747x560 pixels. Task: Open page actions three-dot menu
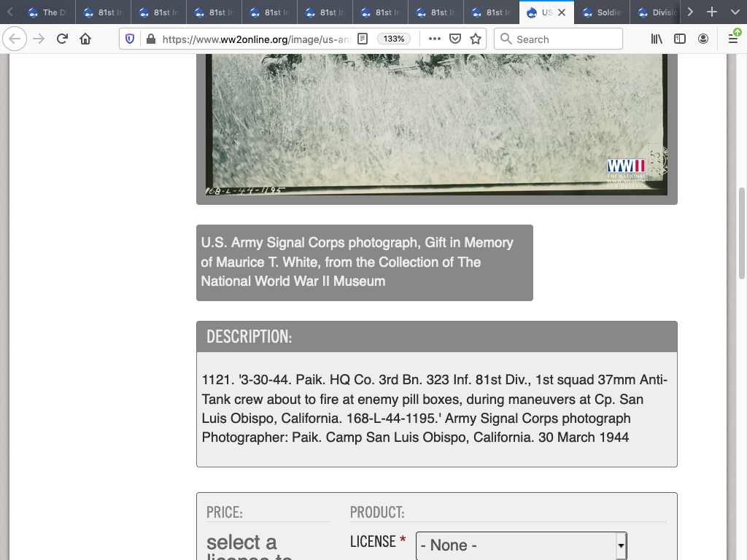coord(435,39)
